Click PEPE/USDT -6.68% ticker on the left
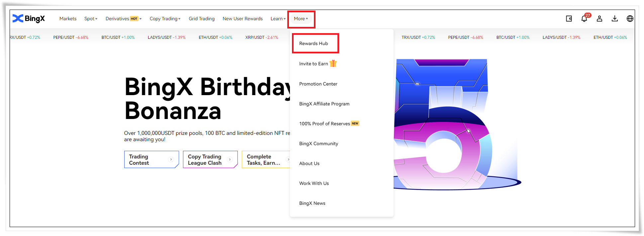The width and height of the screenshot is (644, 236). click(x=71, y=37)
